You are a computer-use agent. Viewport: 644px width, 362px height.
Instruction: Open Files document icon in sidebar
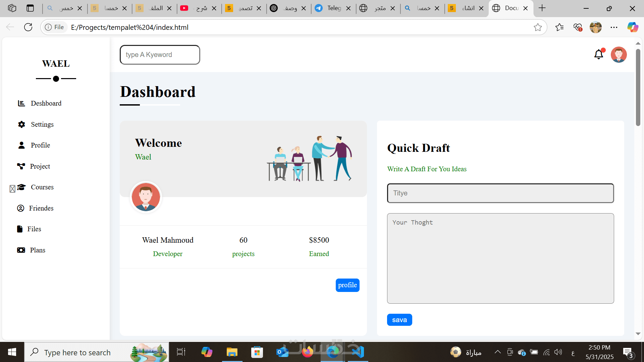click(x=20, y=229)
